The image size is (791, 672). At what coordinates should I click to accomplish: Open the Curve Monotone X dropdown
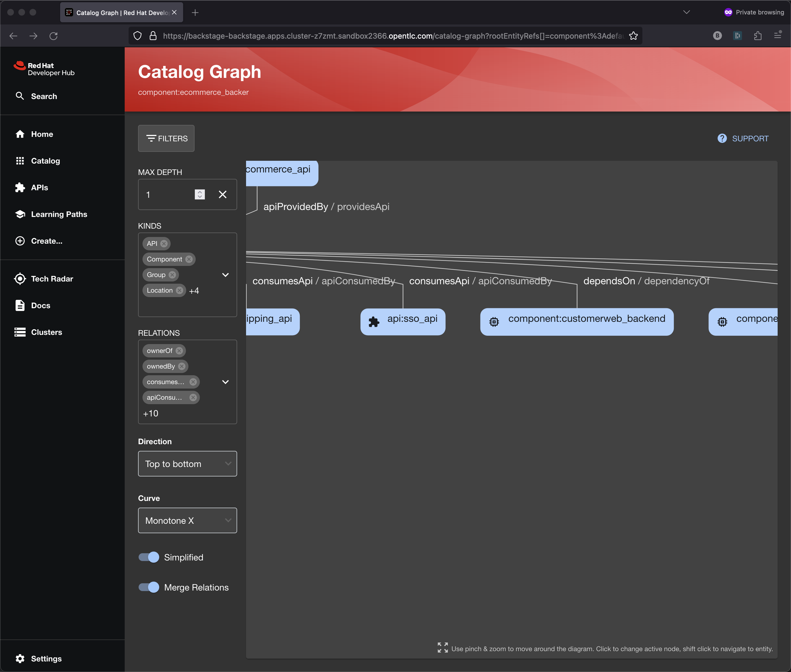point(187,520)
